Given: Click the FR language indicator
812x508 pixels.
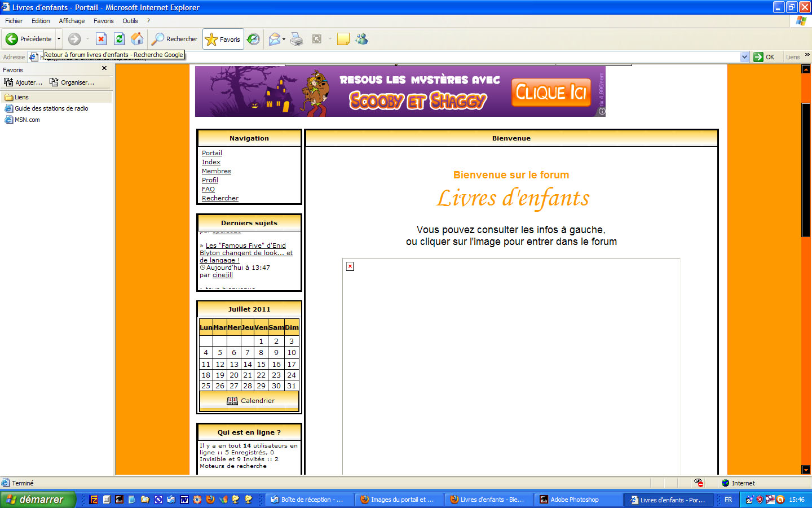Looking at the screenshot, I should tap(728, 500).
